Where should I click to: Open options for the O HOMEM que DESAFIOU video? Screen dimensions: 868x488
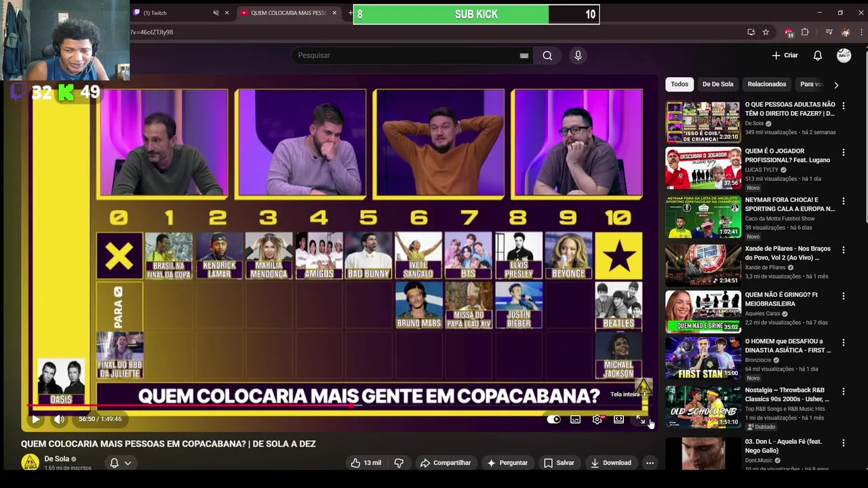click(x=844, y=343)
